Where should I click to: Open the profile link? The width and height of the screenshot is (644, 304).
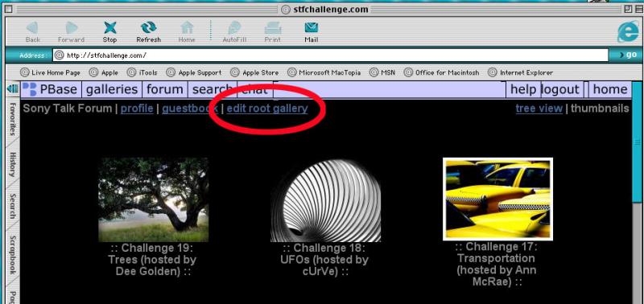point(137,109)
